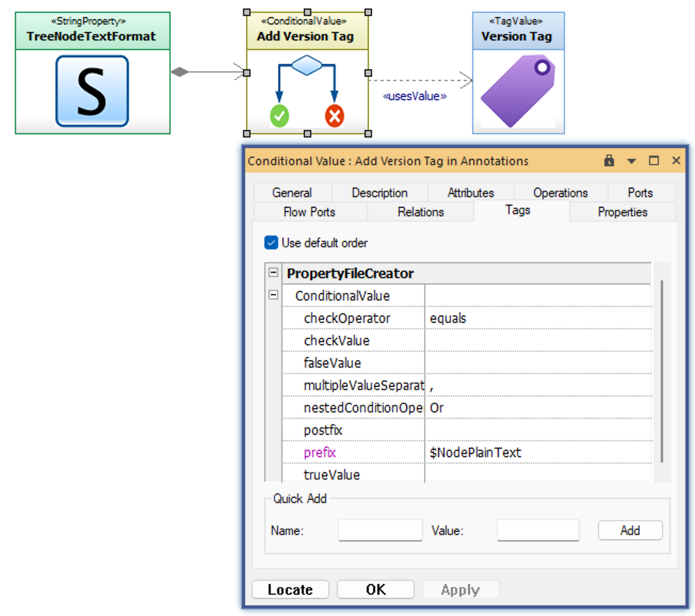Click the lock icon in dialog title bar
Image resolution: width=695 pixels, height=616 pixels.
(609, 160)
